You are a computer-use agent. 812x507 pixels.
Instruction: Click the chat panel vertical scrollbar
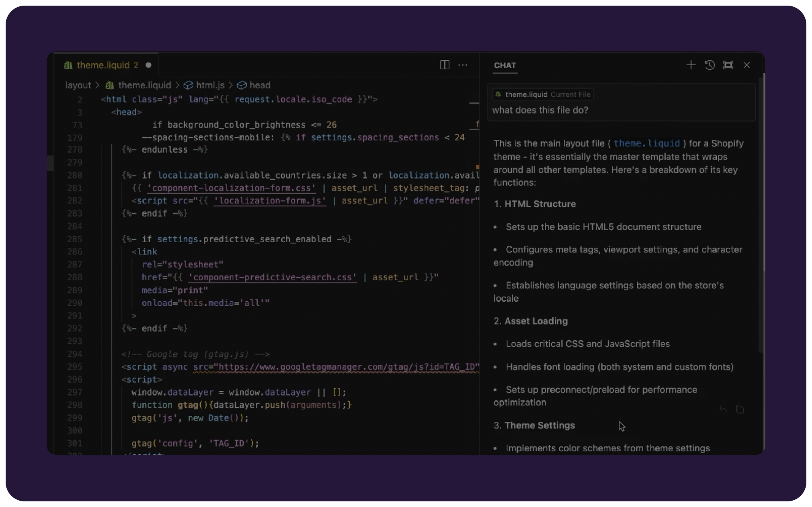pyautogui.click(x=761, y=213)
